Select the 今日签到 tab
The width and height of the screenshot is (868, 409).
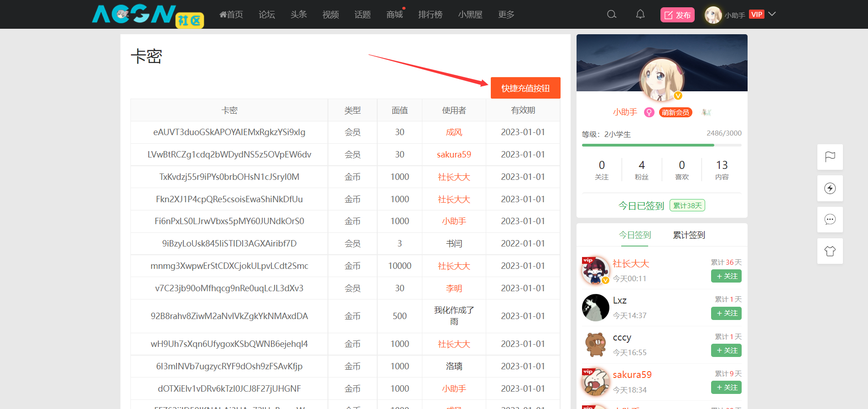(x=634, y=235)
